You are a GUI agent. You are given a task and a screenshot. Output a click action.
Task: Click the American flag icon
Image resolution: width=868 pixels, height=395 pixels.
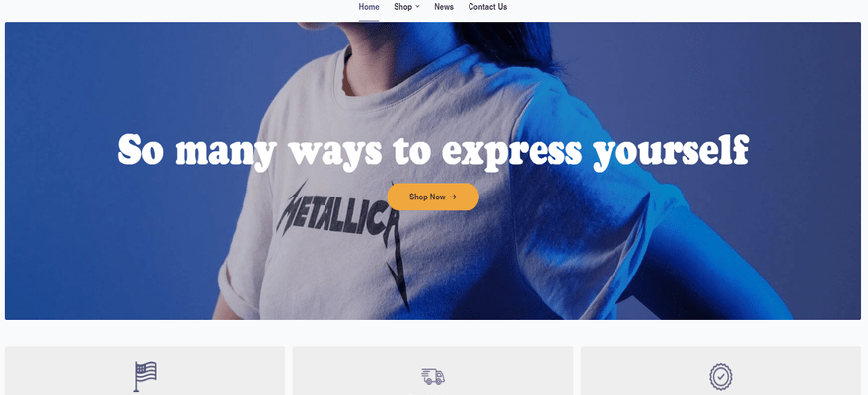pos(145,376)
